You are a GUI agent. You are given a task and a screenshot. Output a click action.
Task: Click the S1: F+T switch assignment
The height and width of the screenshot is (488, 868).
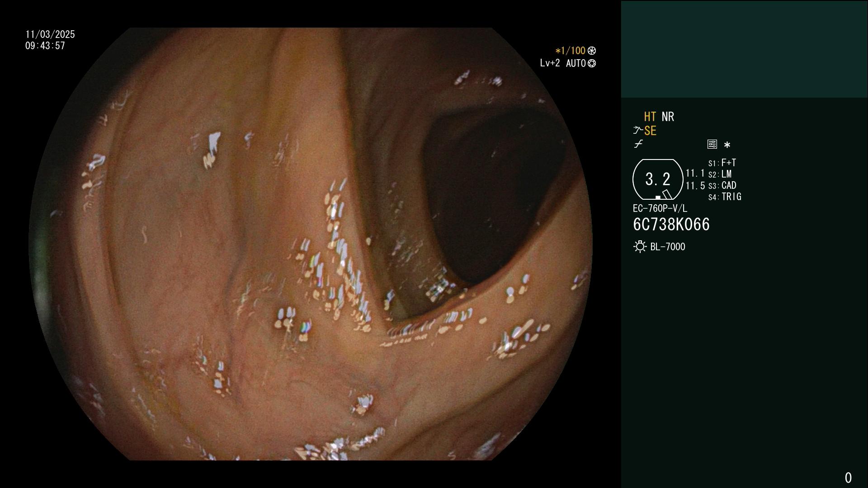pyautogui.click(x=722, y=163)
